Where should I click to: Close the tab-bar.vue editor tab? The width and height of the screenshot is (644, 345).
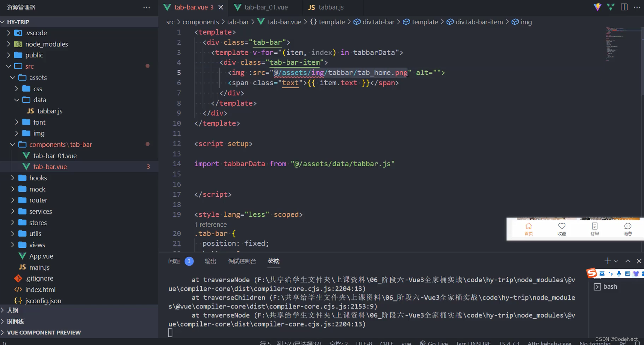pos(221,7)
